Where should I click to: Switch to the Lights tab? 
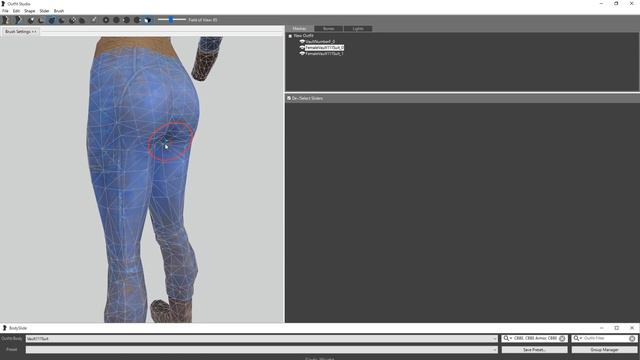358,29
